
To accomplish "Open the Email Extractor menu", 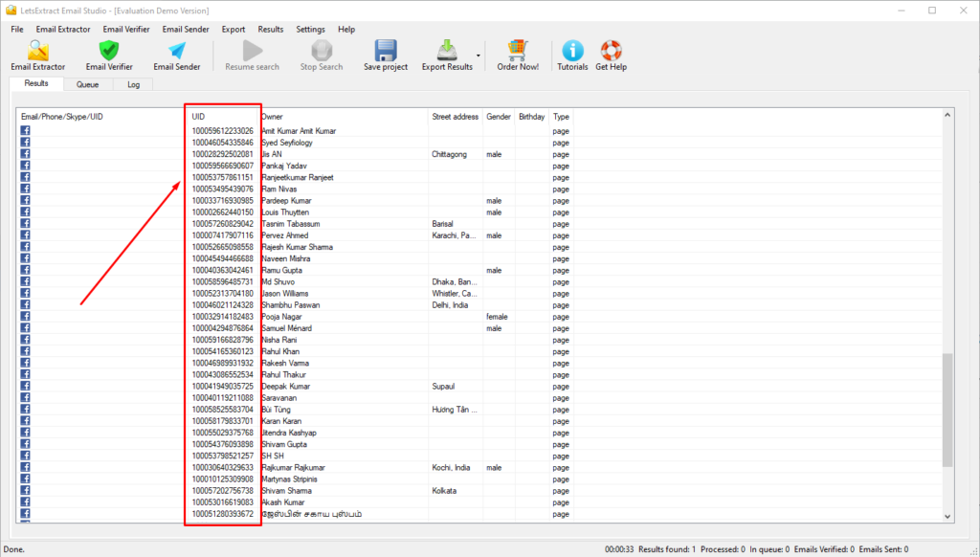I will point(63,30).
